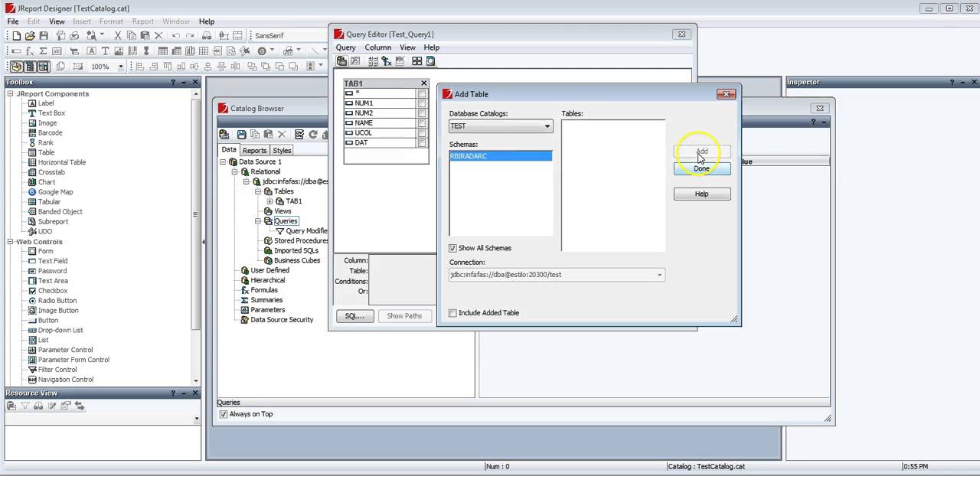Toggle Always on Top in Catalog Browser
Screen dimensions: 980x496
pyautogui.click(x=224, y=414)
